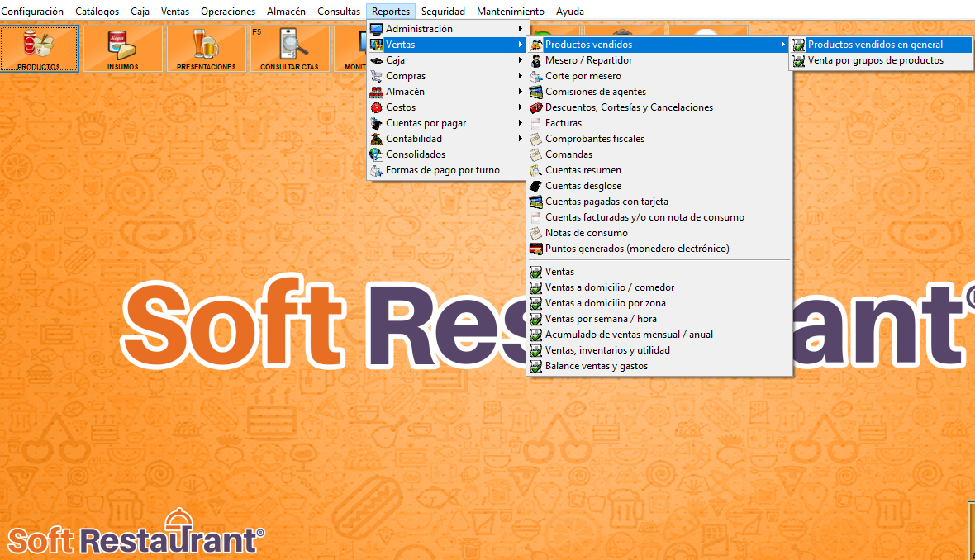The height and width of the screenshot is (560, 975).
Task: Click the Comisiones de agentes icon
Action: tap(536, 92)
